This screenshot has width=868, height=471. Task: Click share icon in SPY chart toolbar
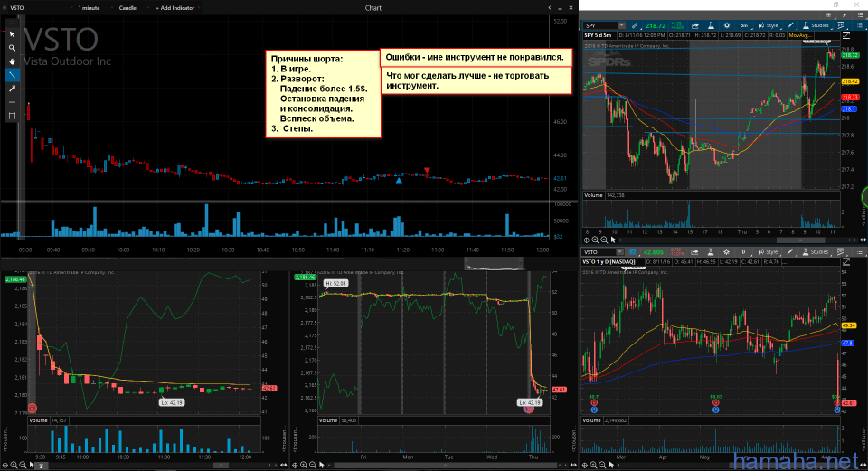695,25
